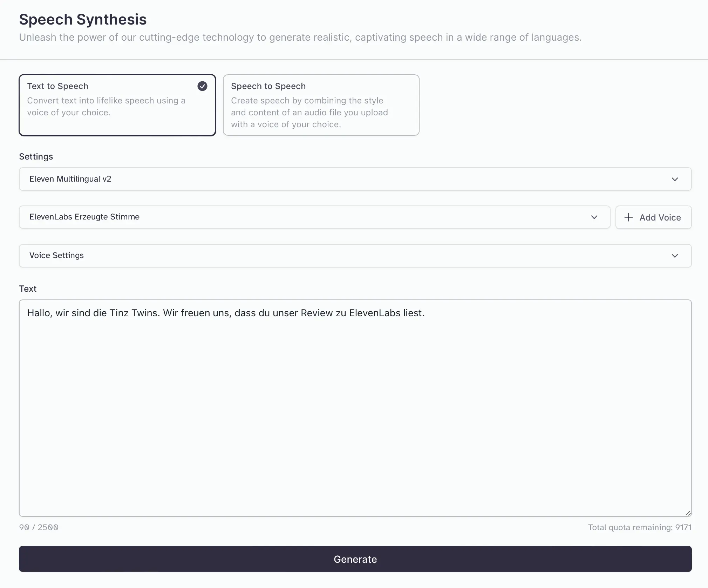Click the Speech Synthesis heading
The height and width of the screenshot is (588, 708).
point(83,19)
